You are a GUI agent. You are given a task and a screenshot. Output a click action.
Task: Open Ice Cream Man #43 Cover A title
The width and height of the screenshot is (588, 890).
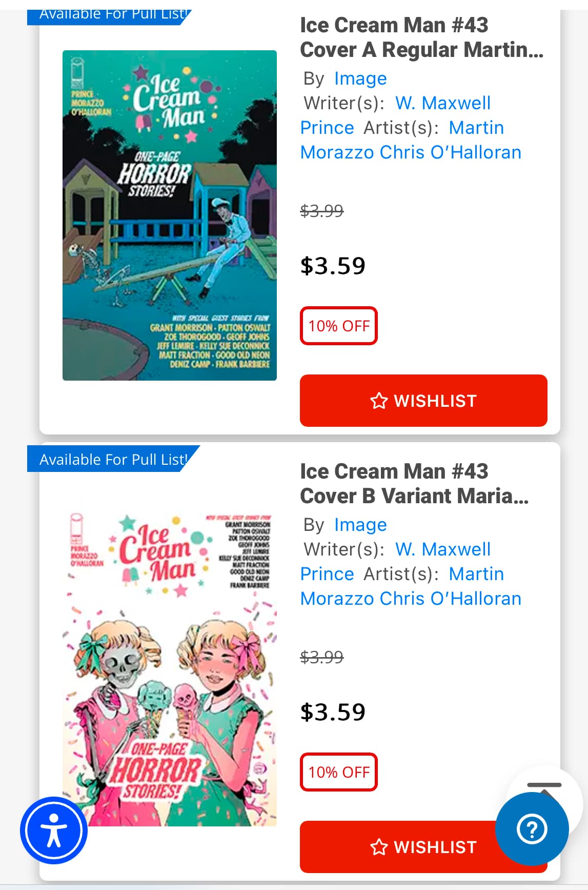coord(421,37)
